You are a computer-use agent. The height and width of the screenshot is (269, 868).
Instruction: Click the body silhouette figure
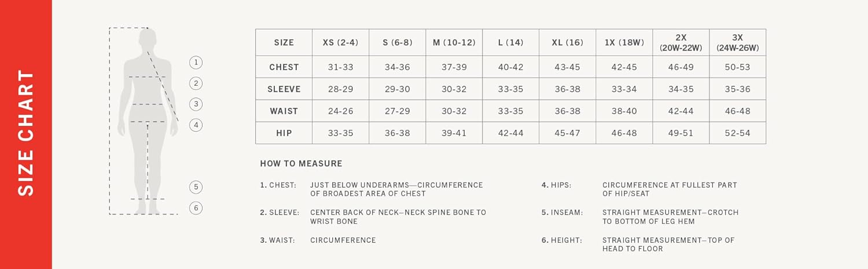[x=146, y=116]
